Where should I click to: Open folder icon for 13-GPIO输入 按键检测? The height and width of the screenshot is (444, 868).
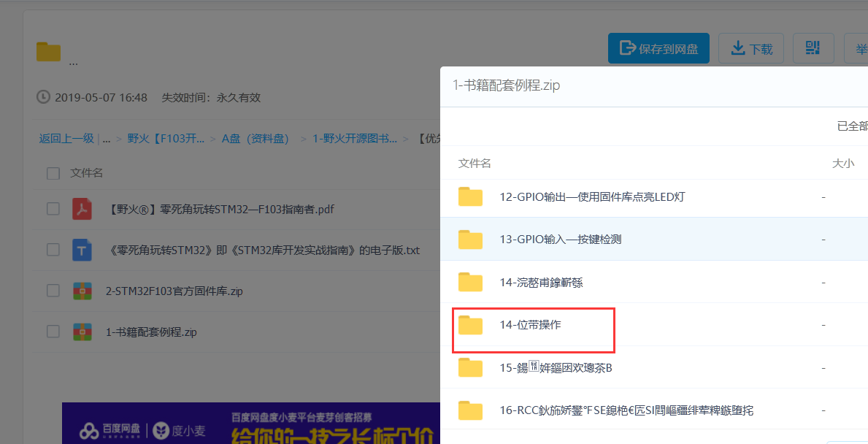click(x=471, y=239)
